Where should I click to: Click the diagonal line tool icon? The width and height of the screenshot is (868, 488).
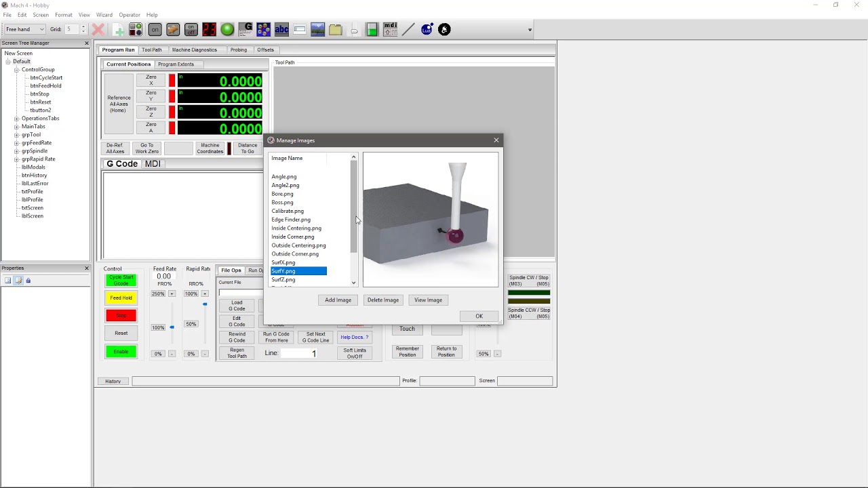(x=408, y=29)
